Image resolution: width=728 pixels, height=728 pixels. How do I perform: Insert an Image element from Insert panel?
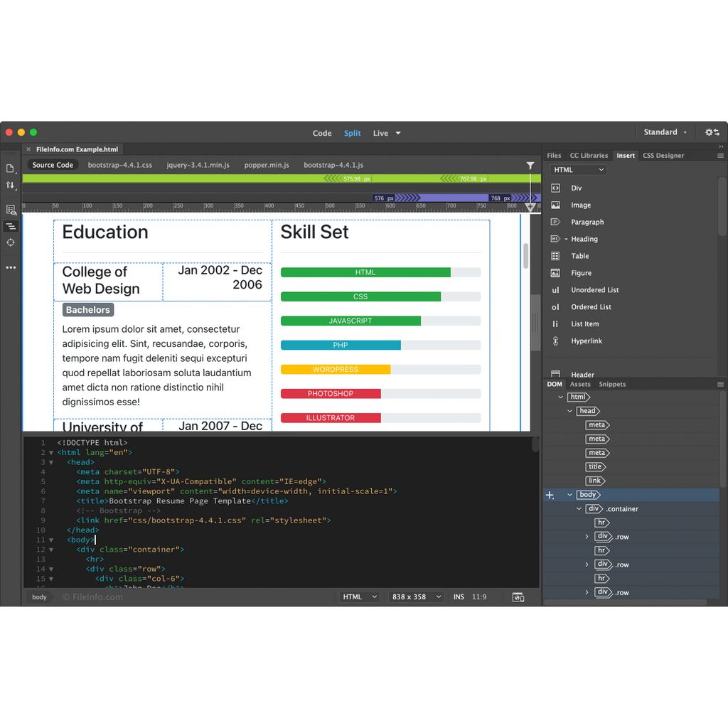tap(580, 205)
